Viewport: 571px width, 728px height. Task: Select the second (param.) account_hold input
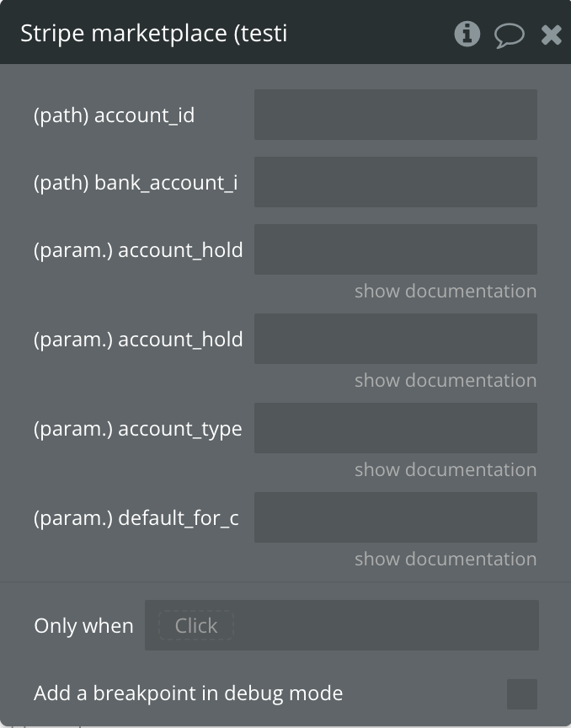396,339
